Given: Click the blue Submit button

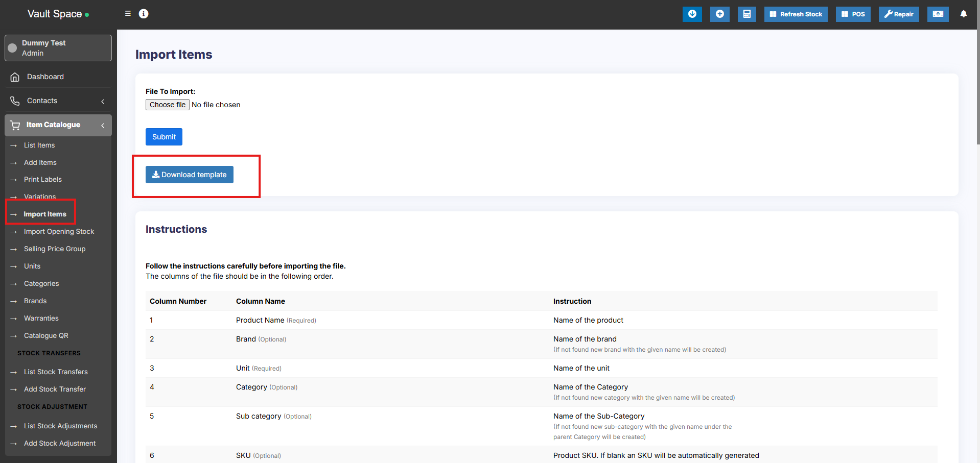Looking at the screenshot, I should click(x=164, y=137).
